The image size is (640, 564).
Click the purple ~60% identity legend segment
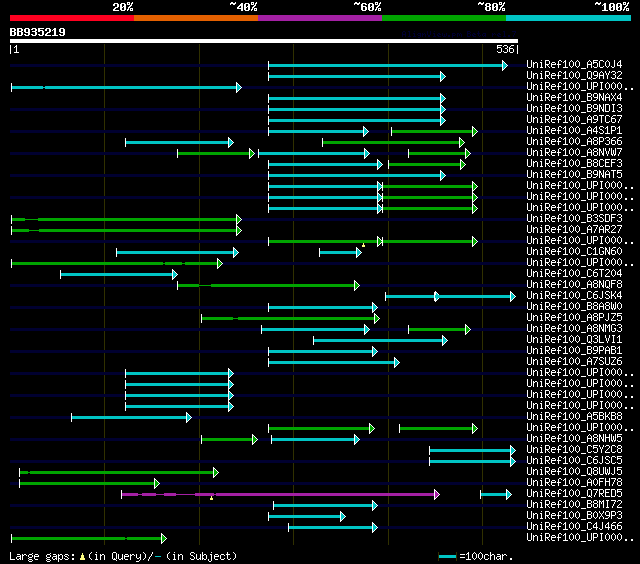pos(320,18)
